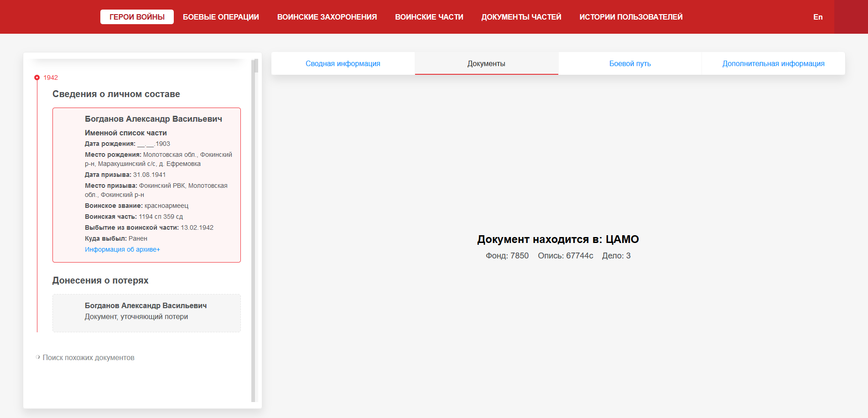Viewport: 868px width, 418px height.
Task: Open the Документ, уточняющий потери card
Action: [x=146, y=313]
